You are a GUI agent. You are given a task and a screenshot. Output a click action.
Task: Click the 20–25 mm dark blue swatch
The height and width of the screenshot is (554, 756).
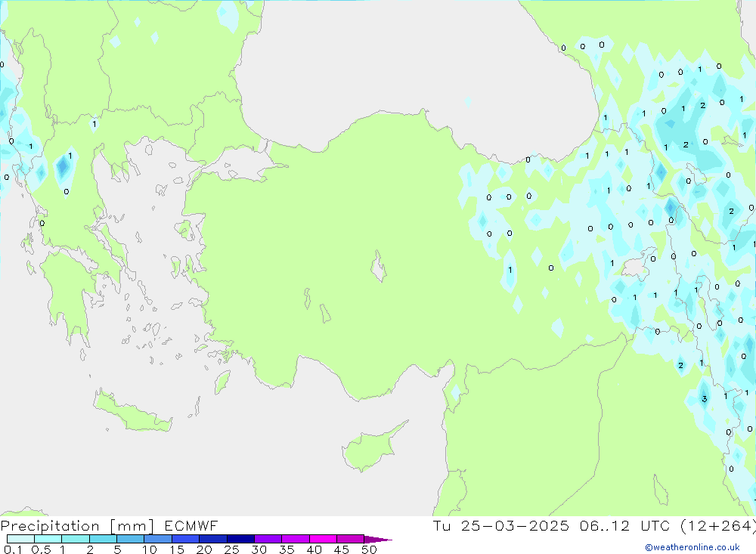click(x=212, y=539)
